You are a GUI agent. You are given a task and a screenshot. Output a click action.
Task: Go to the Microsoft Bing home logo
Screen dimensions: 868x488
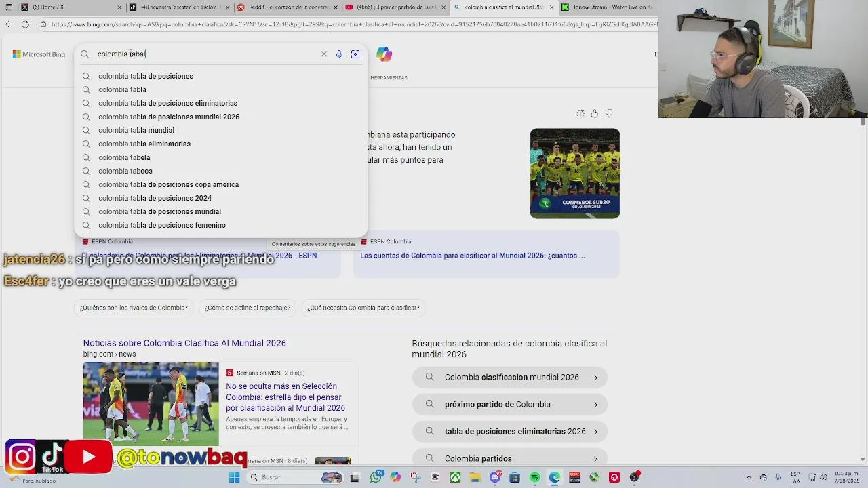pos(39,54)
